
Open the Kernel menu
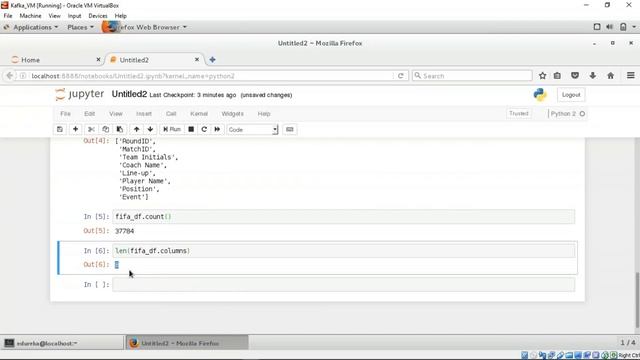click(x=199, y=114)
